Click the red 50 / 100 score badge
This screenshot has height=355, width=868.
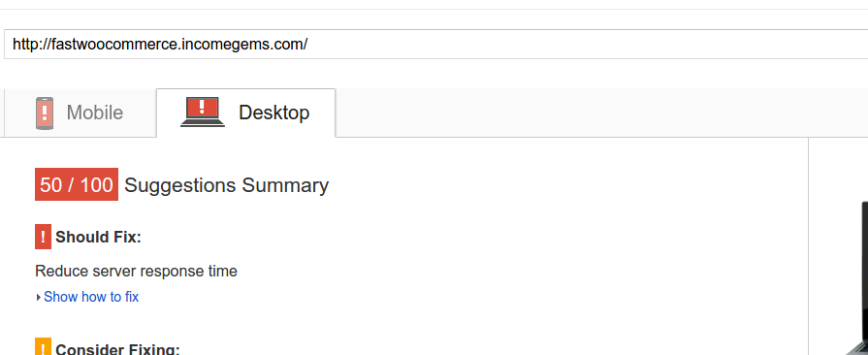click(x=77, y=184)
